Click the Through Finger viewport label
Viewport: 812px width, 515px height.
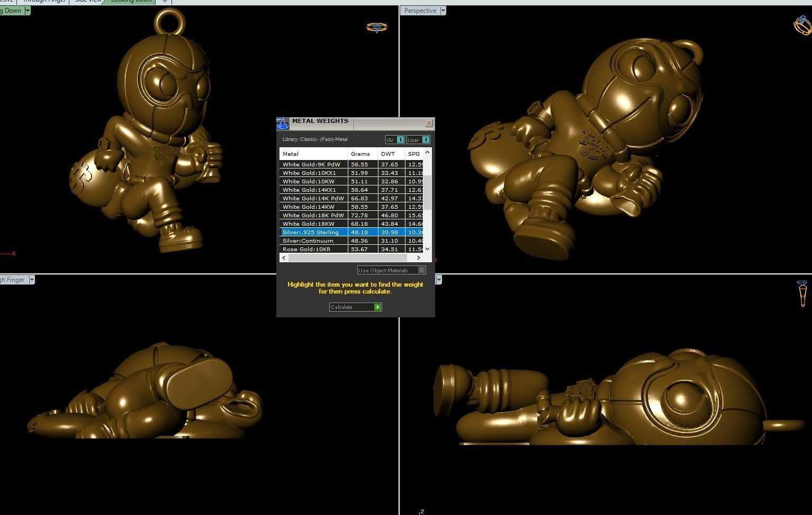[x=14, y=280]
